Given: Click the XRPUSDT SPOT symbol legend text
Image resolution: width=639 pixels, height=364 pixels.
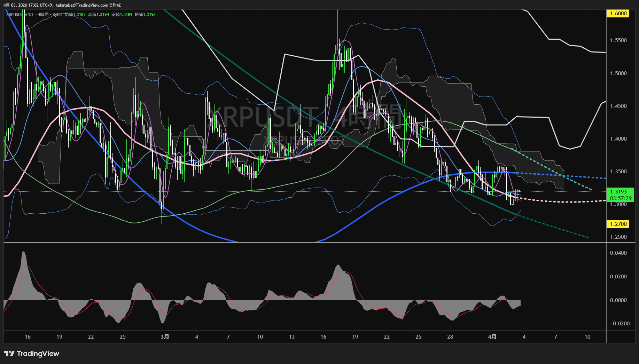Looking at the screenshot, I should 20,15.
